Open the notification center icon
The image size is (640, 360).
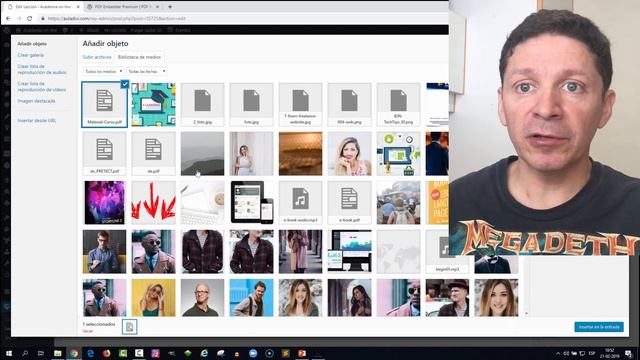(x=629, y=353)
